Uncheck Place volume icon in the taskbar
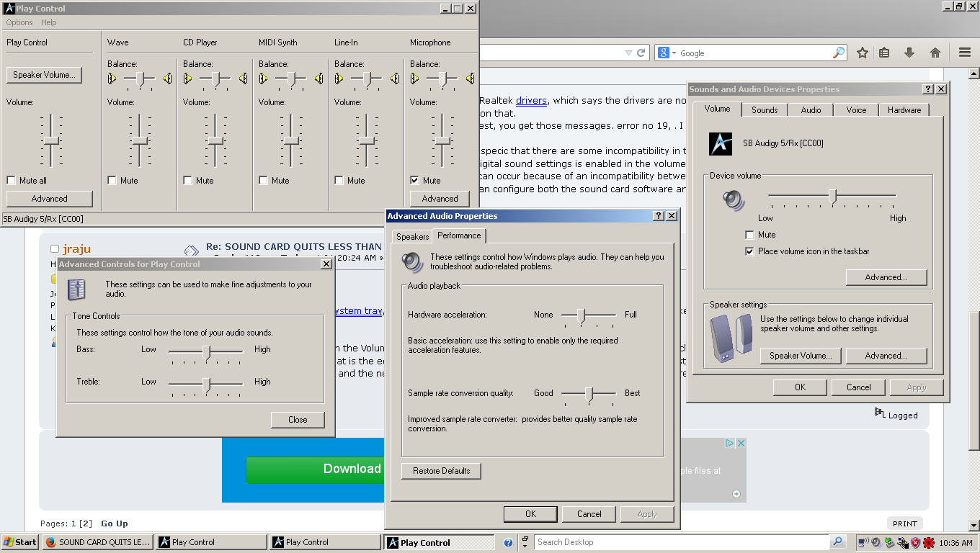Viewport: 980px width, 553px height. point(750,251)
